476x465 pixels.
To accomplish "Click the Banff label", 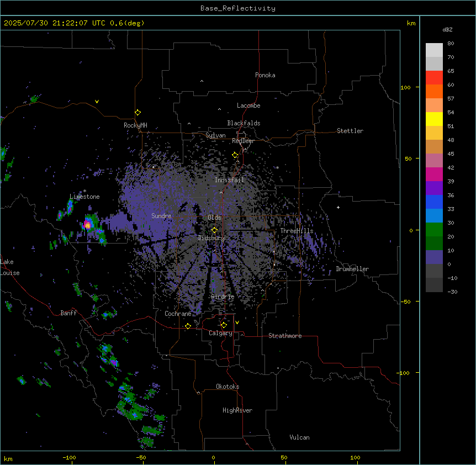I will click(x=68, y=313).
